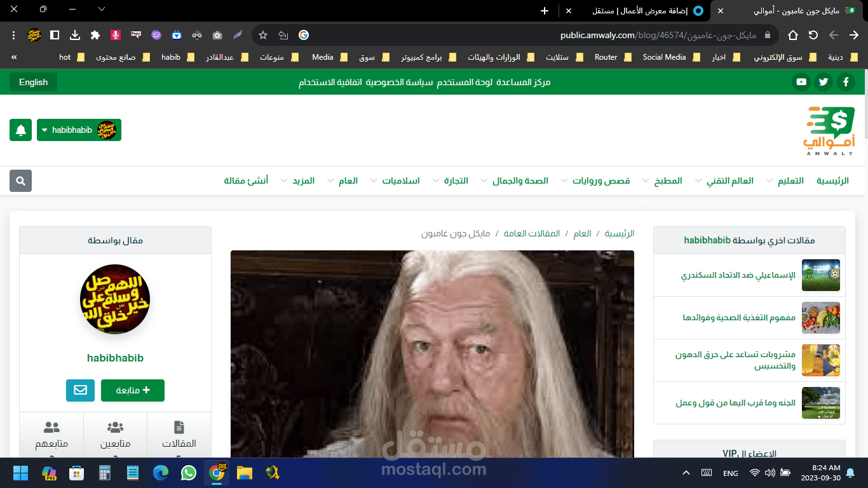This screenshot has height=488, width=868.
Task: Open a new tab with the plus button
Action: [x=545, y=11]
